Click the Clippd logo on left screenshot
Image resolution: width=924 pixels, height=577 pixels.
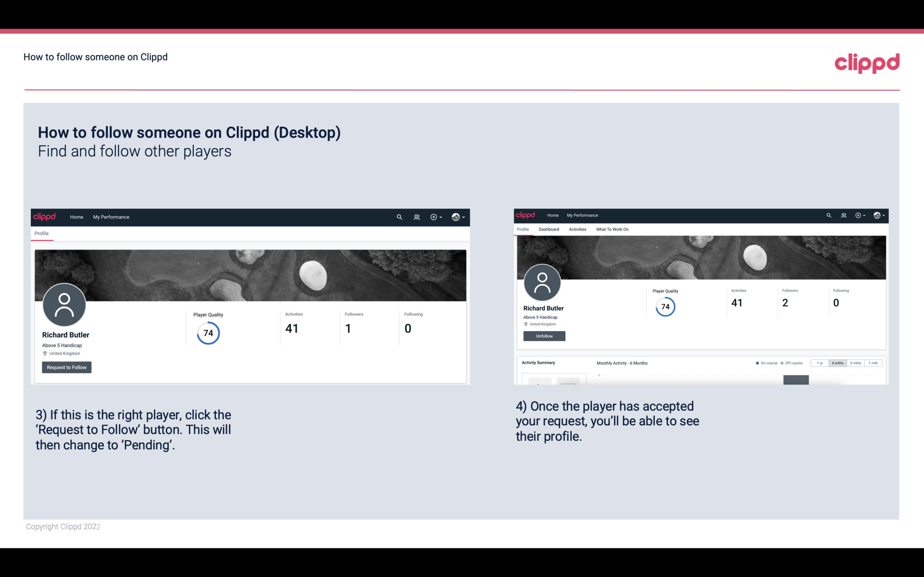point(44,217)
